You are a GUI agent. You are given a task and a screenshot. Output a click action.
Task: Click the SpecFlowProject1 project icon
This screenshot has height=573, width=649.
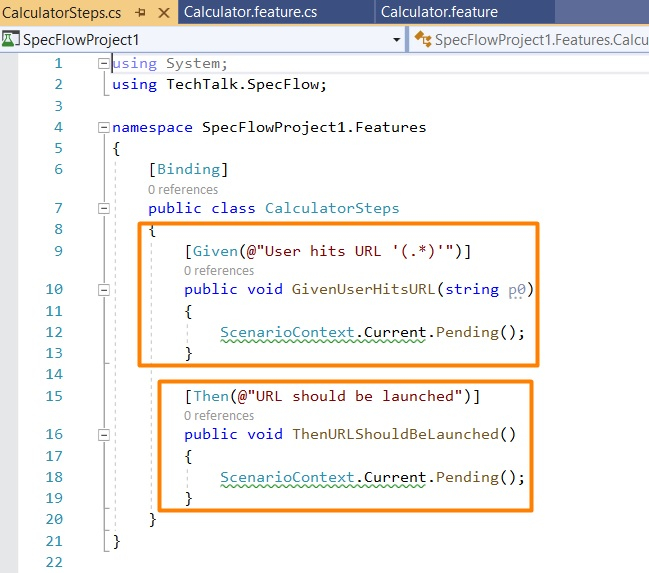coord(11,40)
